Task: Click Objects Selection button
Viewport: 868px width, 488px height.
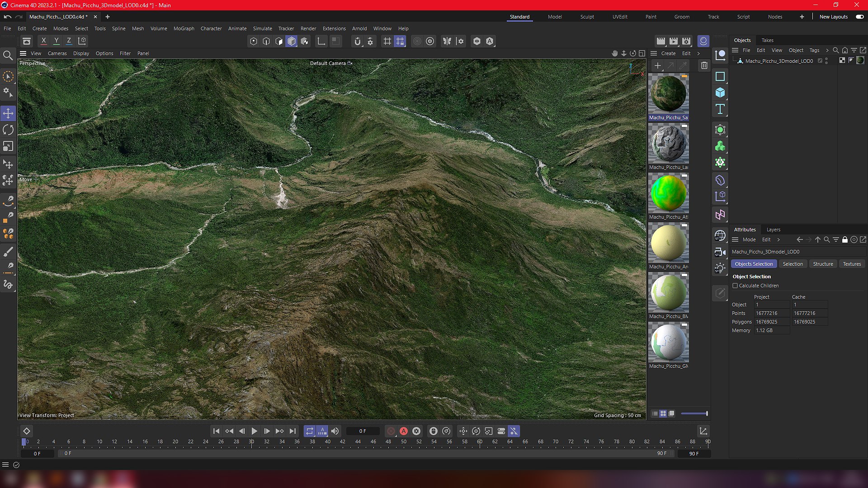Action: tap(754, 264)
